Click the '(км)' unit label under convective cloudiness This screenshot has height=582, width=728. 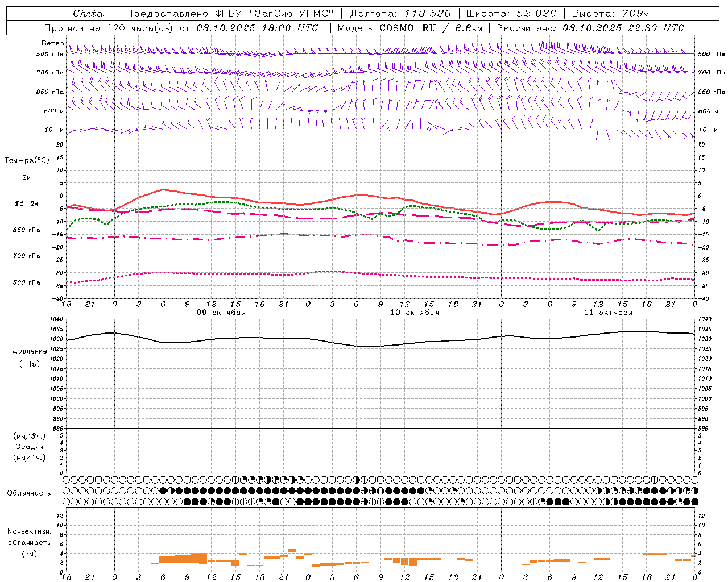[x=30, y=553]
